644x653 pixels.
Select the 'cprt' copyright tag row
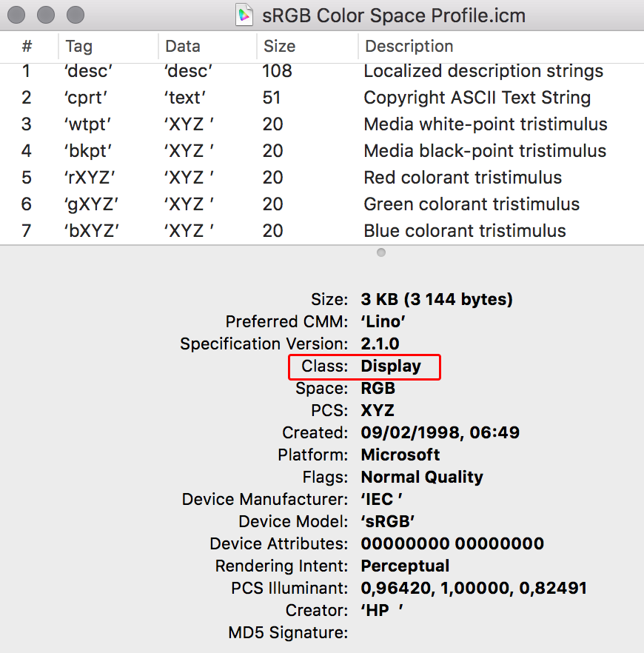click(x=322, y=98)
